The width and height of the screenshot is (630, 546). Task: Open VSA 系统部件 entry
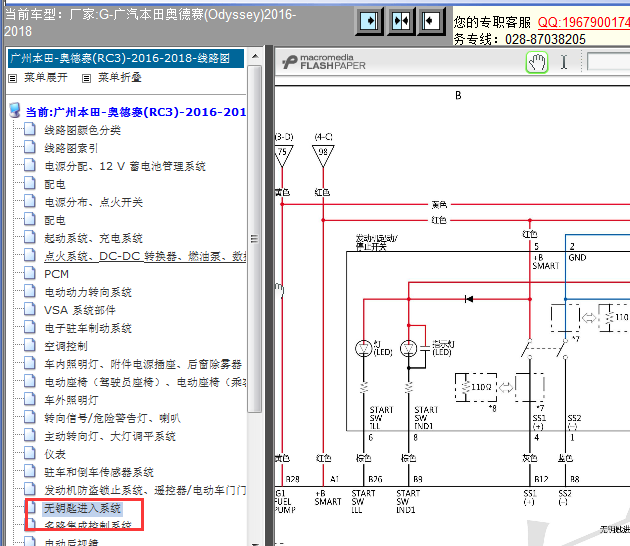(x=80, y=310)
